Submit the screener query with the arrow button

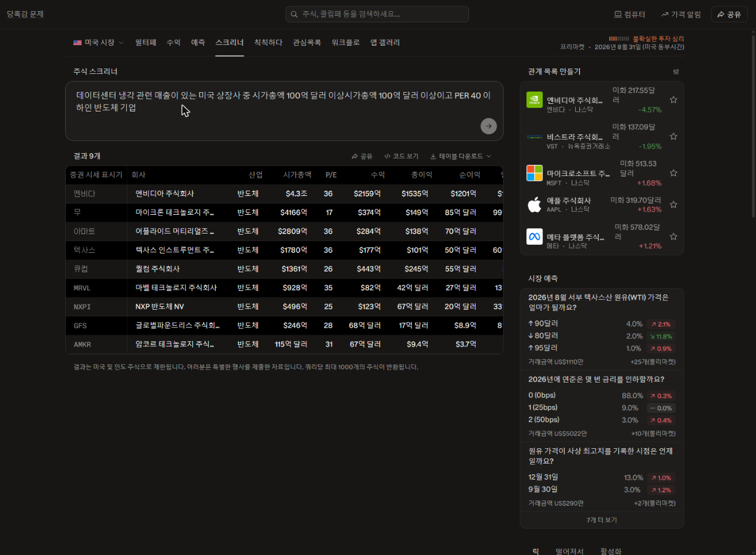pyautogui.click(x=488, y=126)
